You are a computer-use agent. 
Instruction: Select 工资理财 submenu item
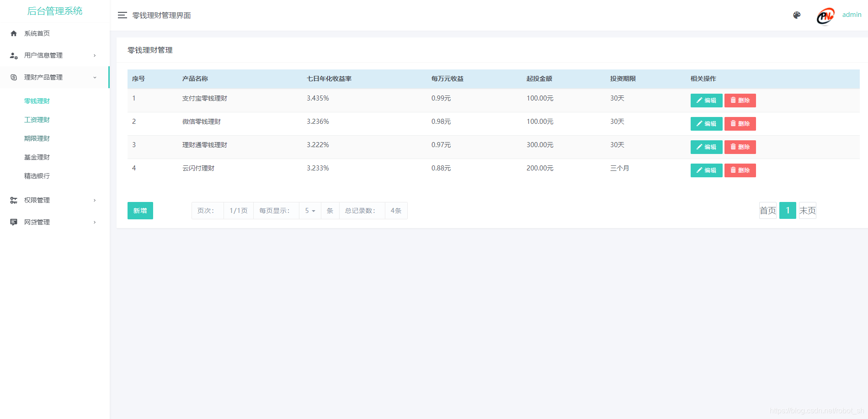[x=37, y=120]
